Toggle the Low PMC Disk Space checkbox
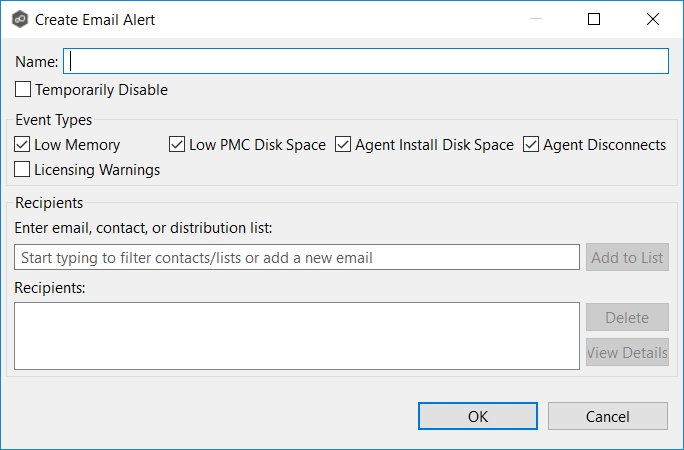Image resolution: width=684 pixels, height=450 pixels. [178, 145]
